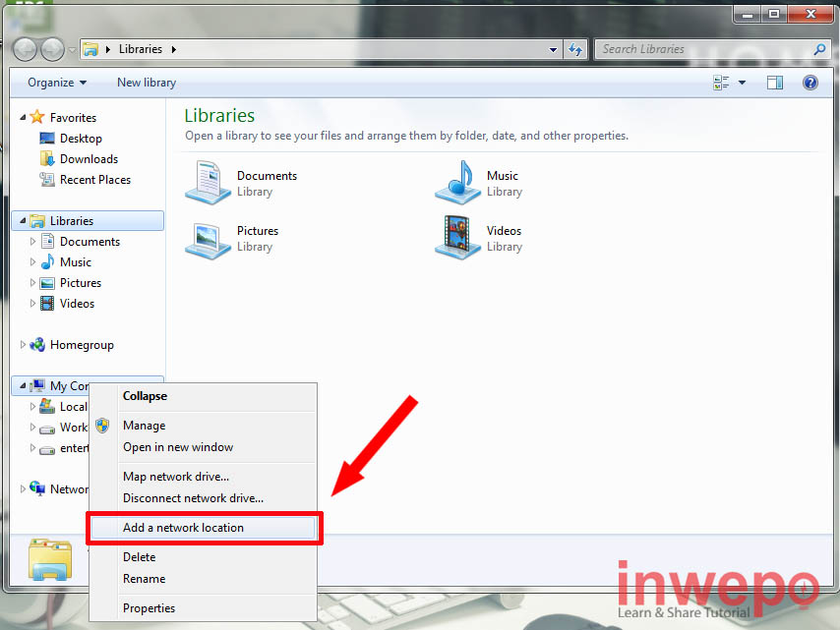Open the view options dropdown arrow
The height and width of the screenshot is (630, 840).
742,83
